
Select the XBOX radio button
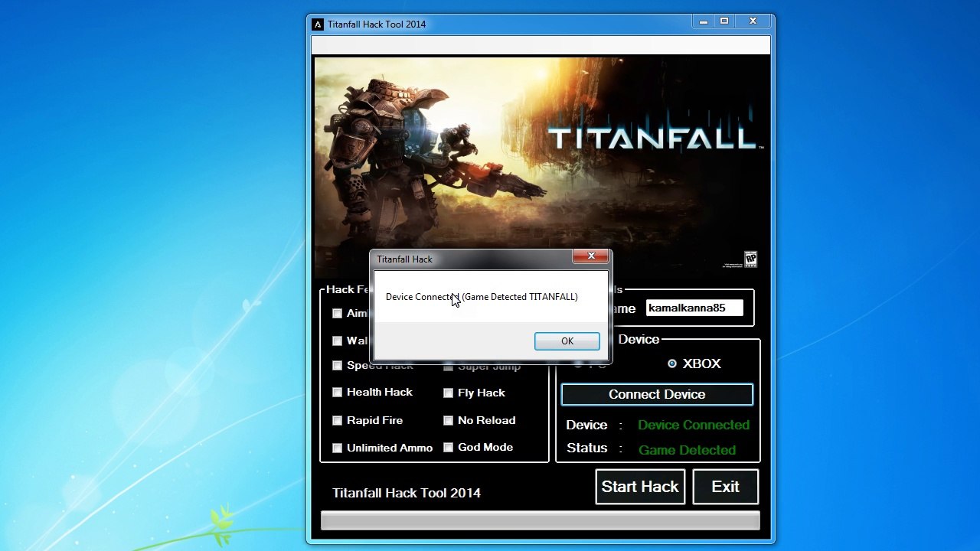pyautogui.click(x=672, y=364)
